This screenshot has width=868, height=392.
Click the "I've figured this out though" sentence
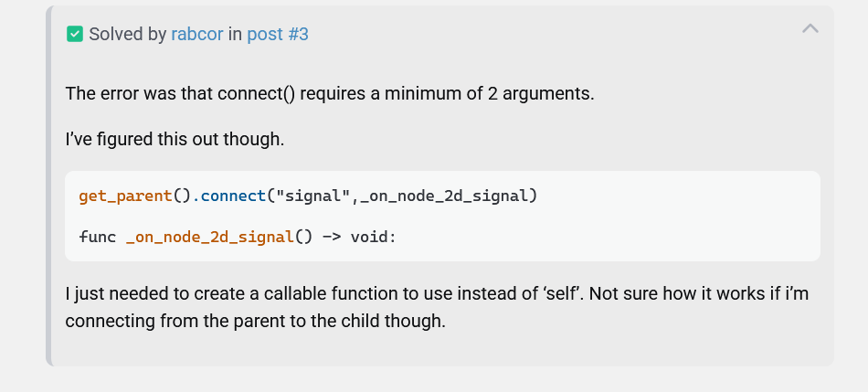pyautogui.click(x=175, y=140)
